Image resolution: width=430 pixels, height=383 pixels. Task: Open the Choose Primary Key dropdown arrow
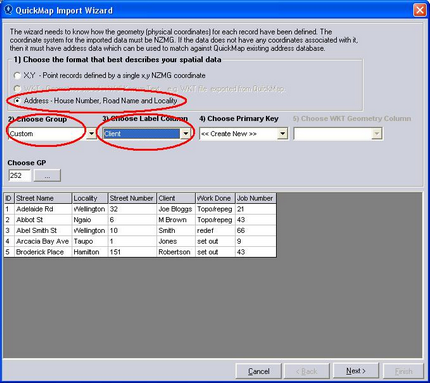coord(282,134)
